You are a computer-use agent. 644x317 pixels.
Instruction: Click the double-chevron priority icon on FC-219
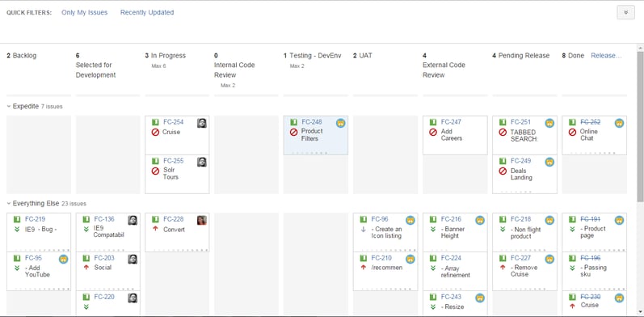[17, 229]
